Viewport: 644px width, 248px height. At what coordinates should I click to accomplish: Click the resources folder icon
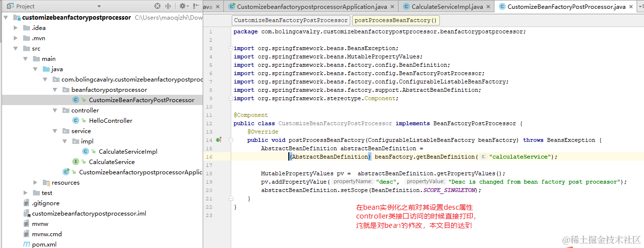[46, 182]
